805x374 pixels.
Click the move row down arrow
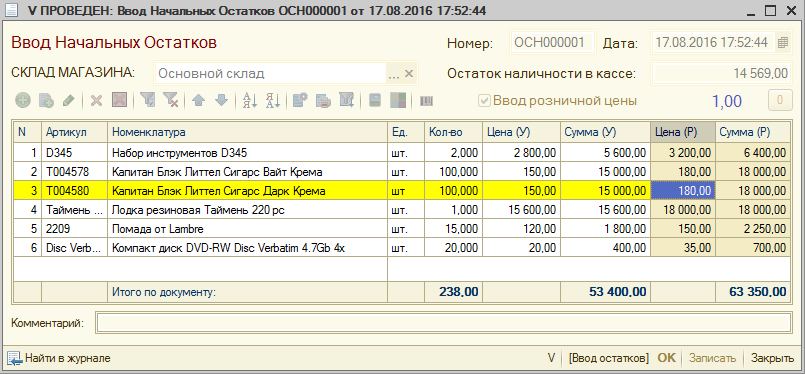tap(221, 100)
